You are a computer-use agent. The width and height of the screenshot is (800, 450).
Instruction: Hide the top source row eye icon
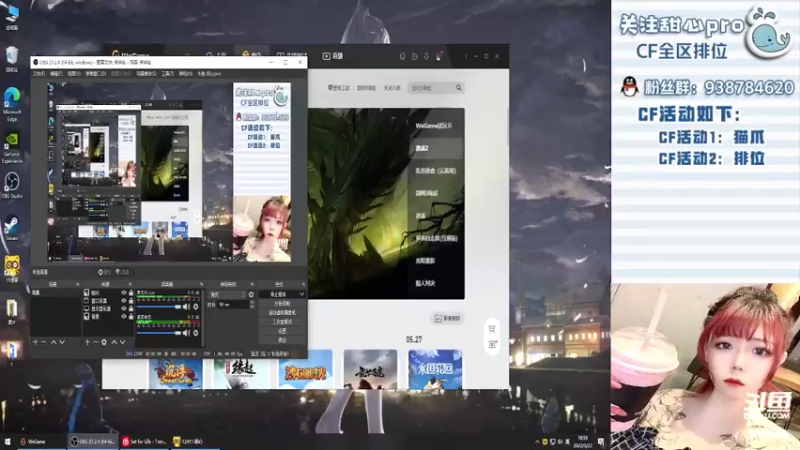tap(123, 293)
